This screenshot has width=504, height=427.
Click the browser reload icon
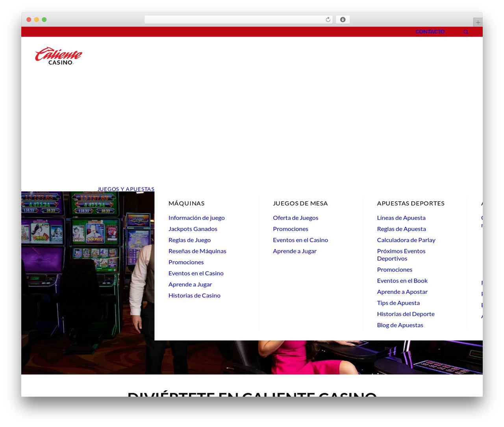pyautogui.click(x=328, y=20)
